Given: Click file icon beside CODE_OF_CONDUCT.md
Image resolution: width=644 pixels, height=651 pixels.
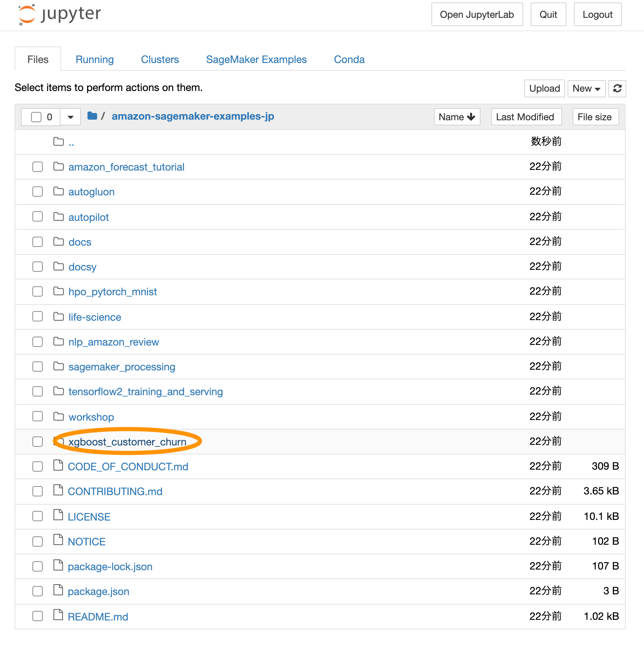Looking at the screenshot, I should [58, 465].
